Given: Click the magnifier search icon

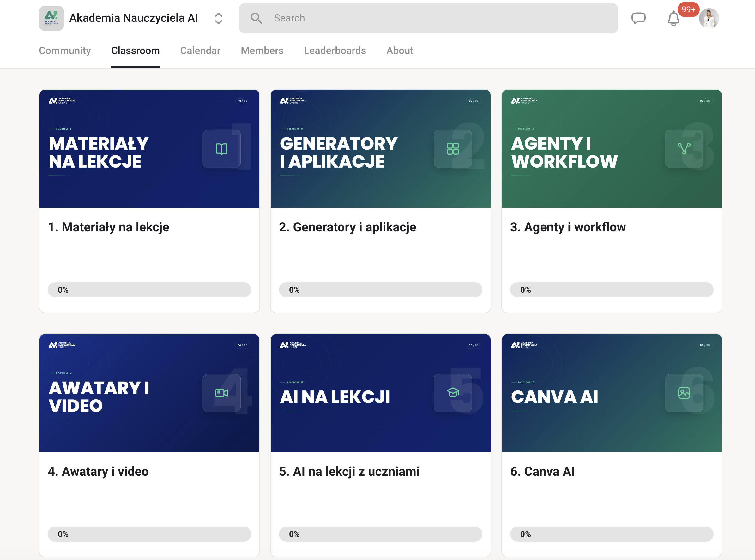Looking at the screenshot, I should tap(256, 18).
